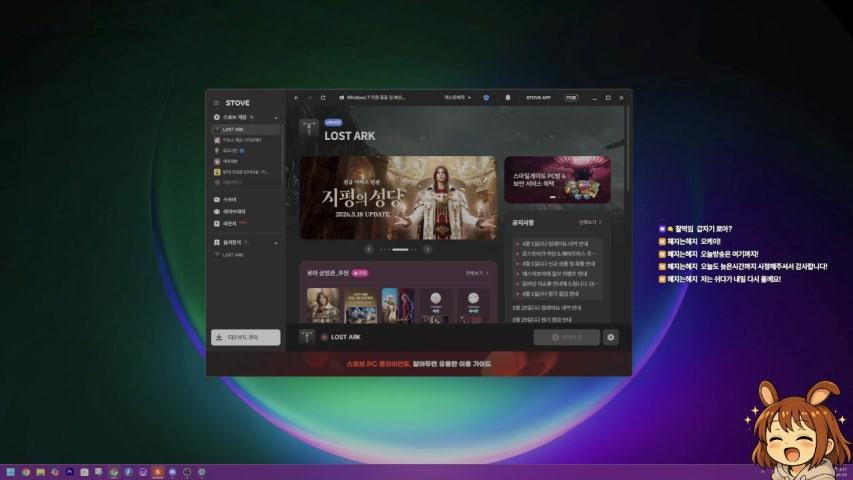Image resolution: width=853 pixels, height=480 pixels.
Task: Click the blue shield security icon
Action: click(x=486, y=98)
